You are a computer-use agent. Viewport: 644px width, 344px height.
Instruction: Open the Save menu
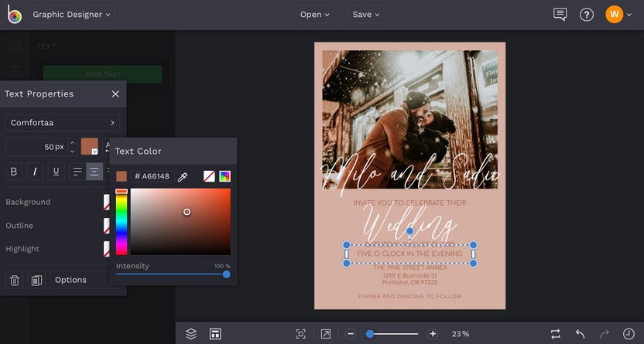pos(366,15)
